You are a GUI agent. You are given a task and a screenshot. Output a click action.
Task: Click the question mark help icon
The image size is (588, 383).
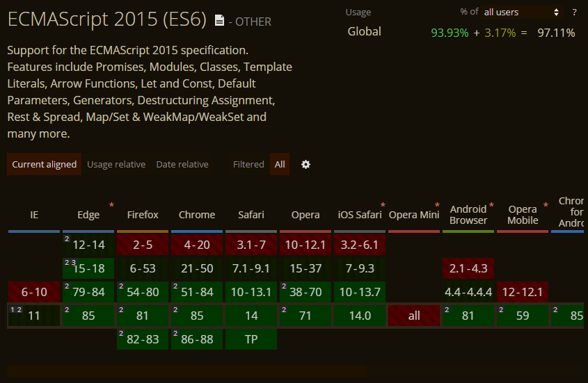tap(574, 12)
